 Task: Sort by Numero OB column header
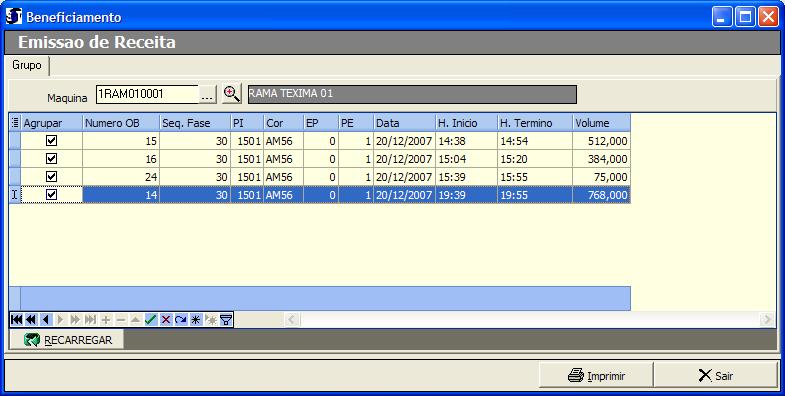[121, 123]
